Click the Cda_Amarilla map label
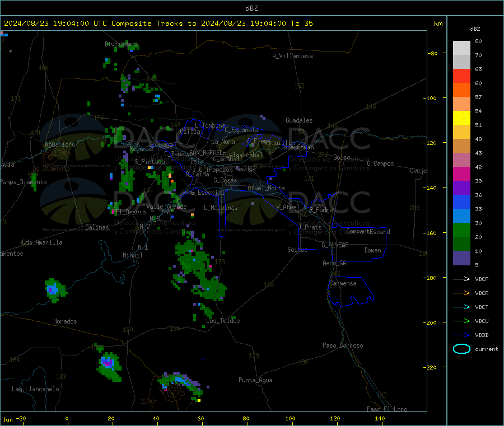 point(42,242)
